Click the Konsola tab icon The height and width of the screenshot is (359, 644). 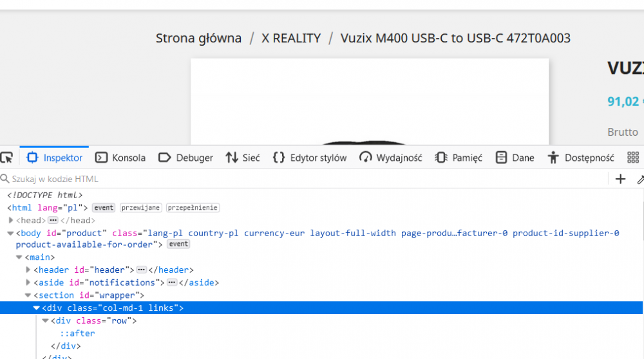point(101,158)
